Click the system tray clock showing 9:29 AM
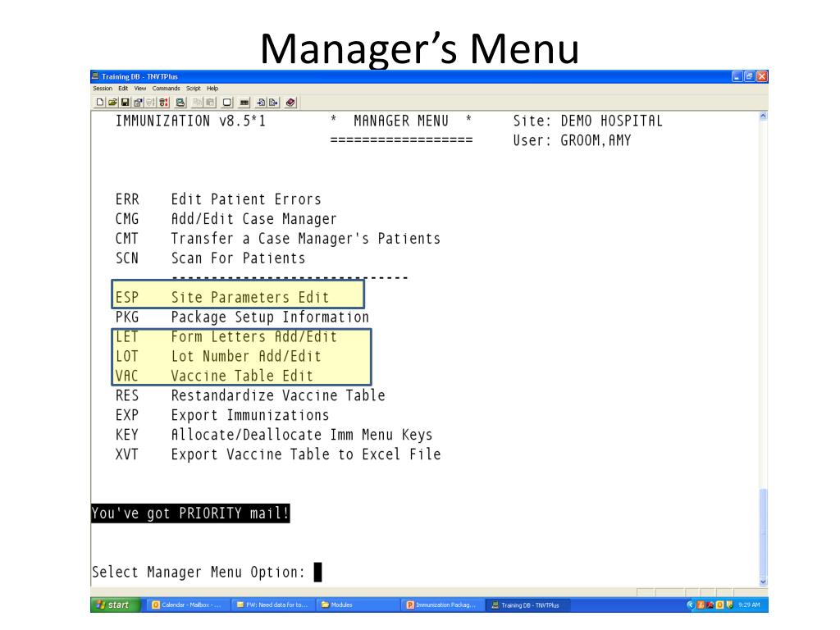The height and width of the screenshot is (630, 840). pyautogui.click(x=749, y=605)
